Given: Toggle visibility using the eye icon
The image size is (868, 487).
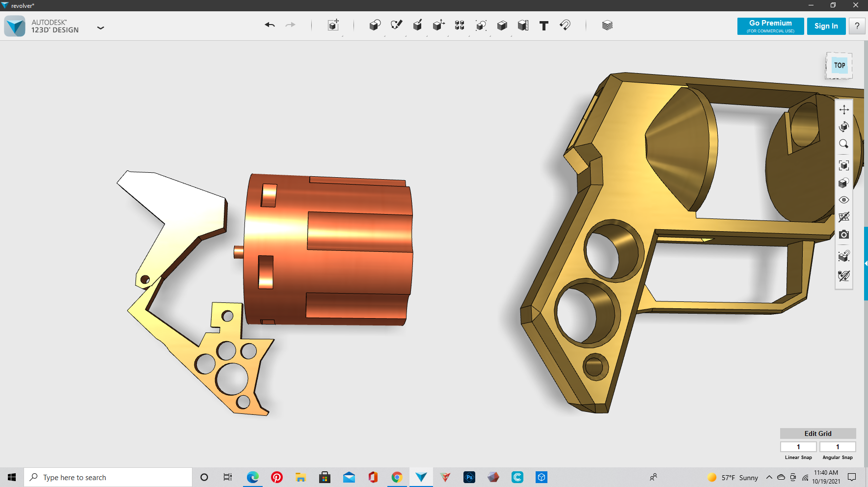Looking at the screenshot, I should (x=843, y=200).
